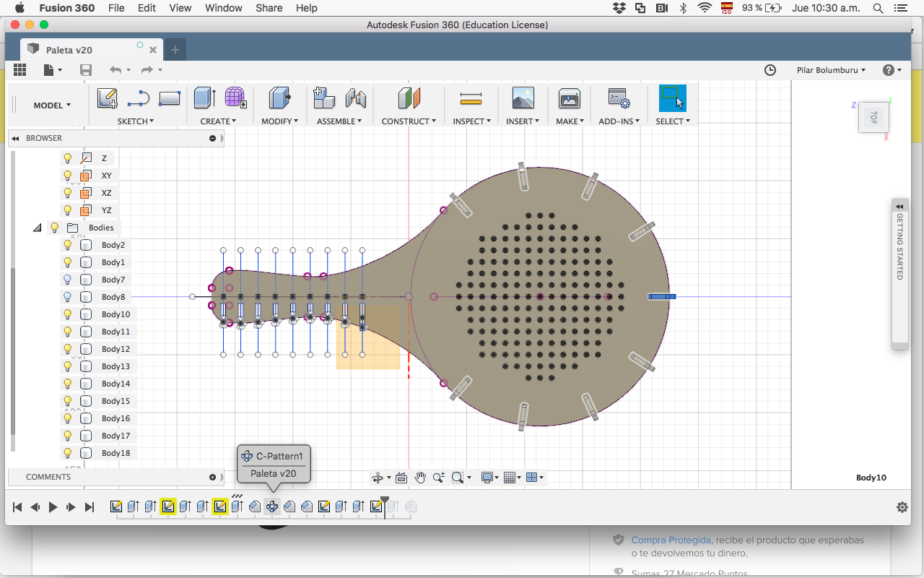This screenshot has height=578, width=924.
Task: Open the data panel grid icon
Action: pos(19,70)
